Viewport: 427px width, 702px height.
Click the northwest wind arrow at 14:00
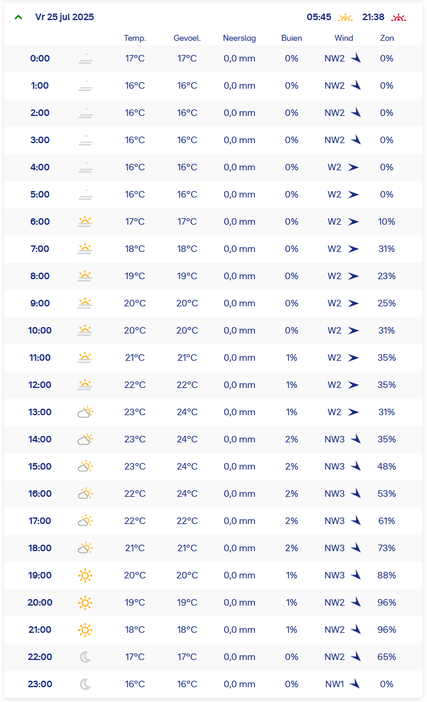click(356, 439)
